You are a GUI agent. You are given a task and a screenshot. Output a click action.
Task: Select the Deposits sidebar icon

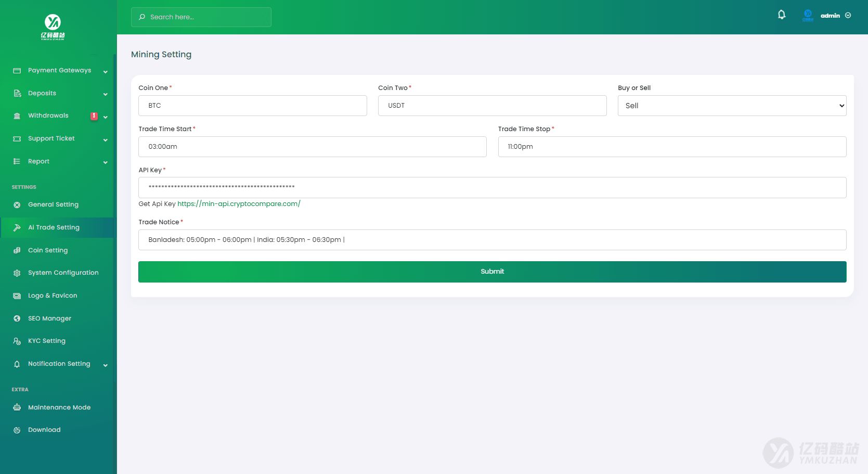[x=17, y=93]
